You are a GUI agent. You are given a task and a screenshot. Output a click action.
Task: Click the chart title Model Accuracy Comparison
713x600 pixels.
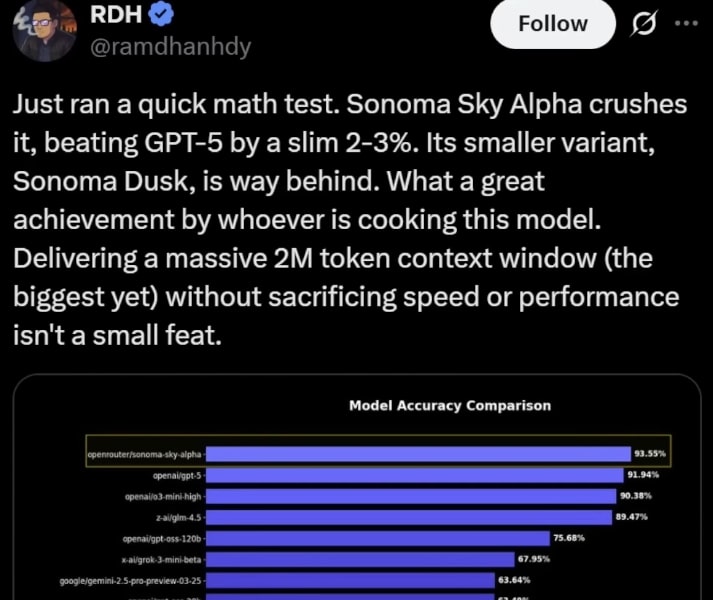pyautogui.click(x=450, y=405)
